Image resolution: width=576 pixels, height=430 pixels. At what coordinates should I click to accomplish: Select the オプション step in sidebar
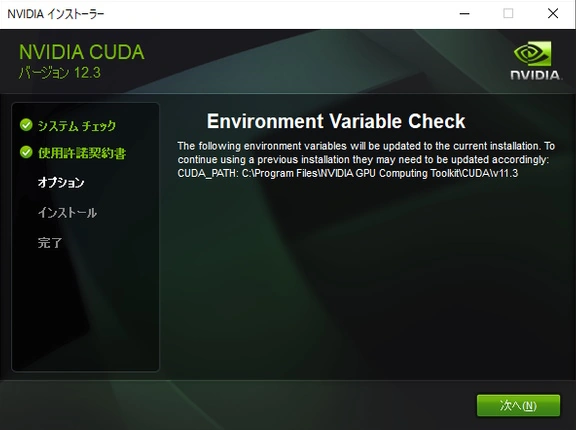click(x=61, y=183)
